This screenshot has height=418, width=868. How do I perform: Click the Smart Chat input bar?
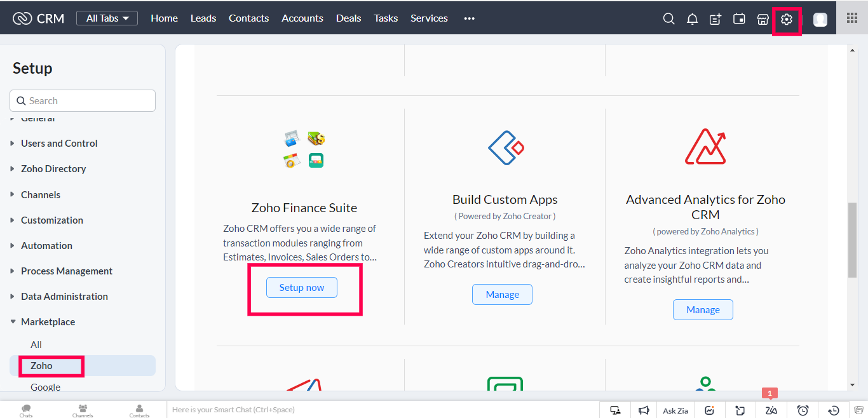(383, 410)
